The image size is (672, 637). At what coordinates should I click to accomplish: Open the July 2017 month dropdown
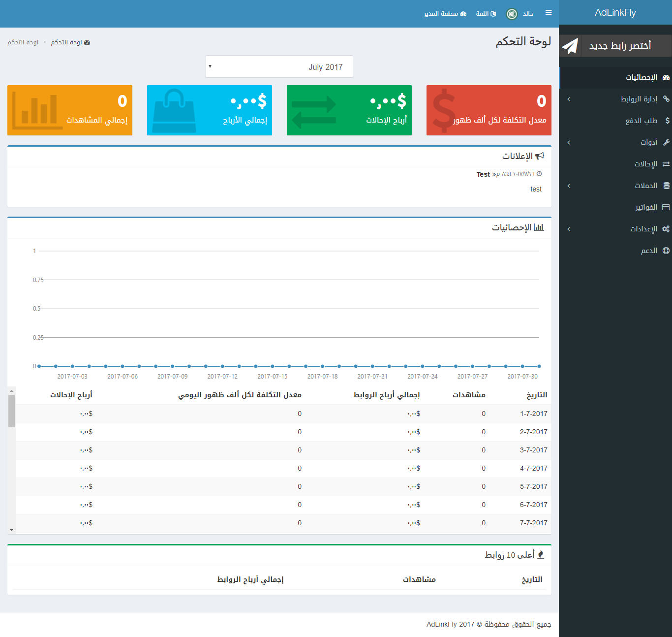point(279,66)
